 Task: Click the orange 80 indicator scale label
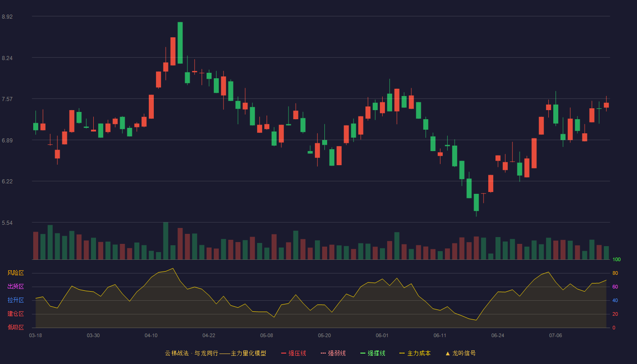pos(615,273)
